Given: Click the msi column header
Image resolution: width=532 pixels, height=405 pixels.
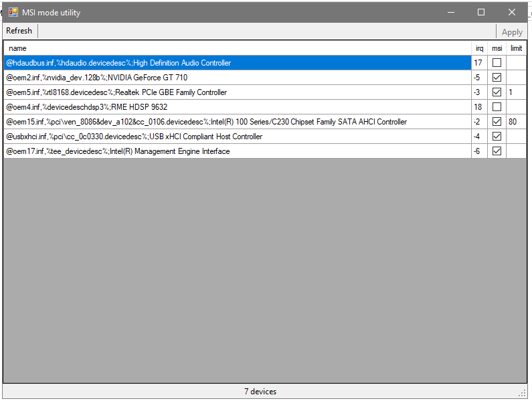Looking at the screenshot, I should 497,48.
